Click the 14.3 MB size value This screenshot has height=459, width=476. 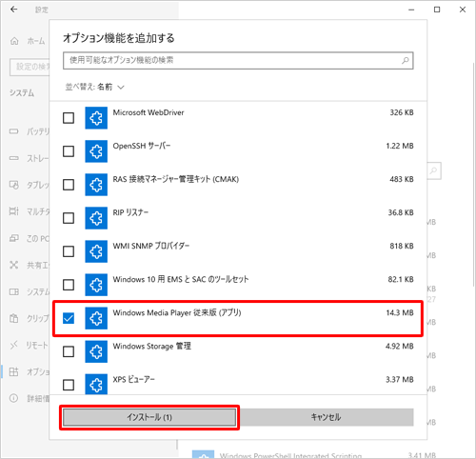400,313
